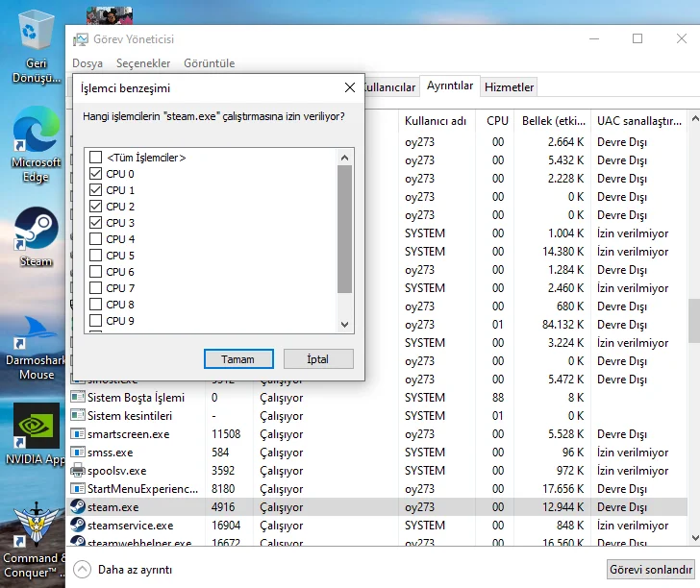Click the process table scroll up arrow
This screenshot has height=588, width=700.
coord(694,119)
